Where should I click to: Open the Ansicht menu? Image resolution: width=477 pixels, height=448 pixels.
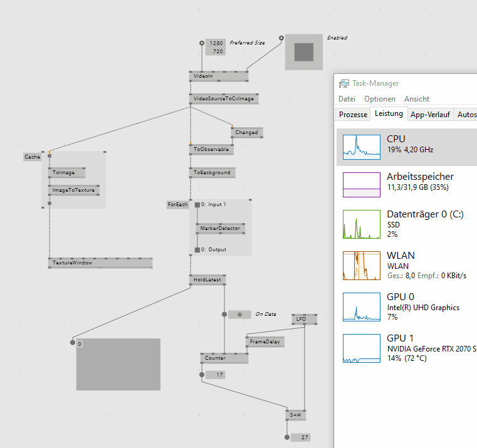pyautogui.click(x=417, y=99)
